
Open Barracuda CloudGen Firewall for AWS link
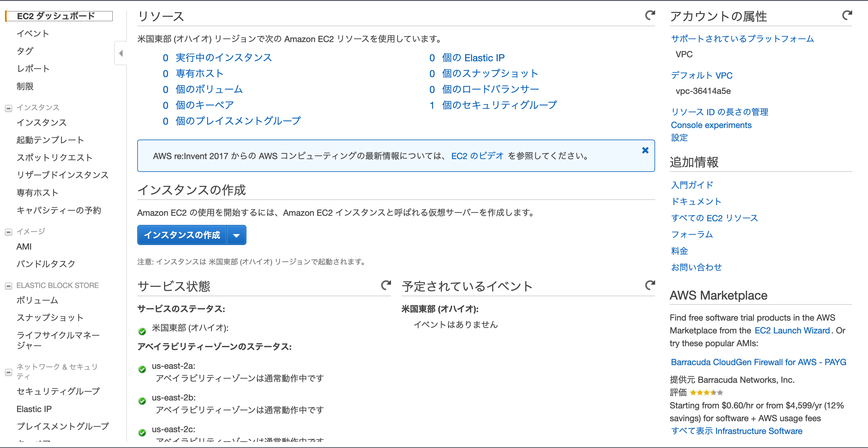pyautogui.click(x=759, y=362)
